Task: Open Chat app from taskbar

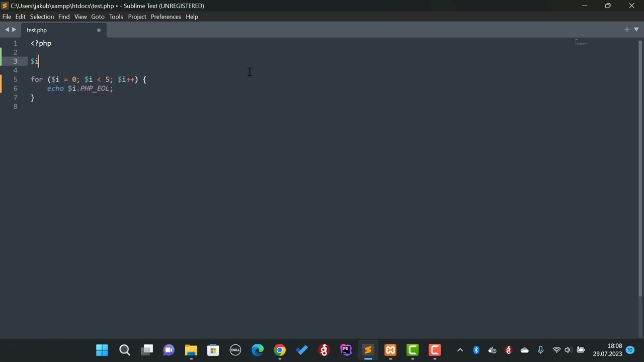Action: click(x=169, y=350)
